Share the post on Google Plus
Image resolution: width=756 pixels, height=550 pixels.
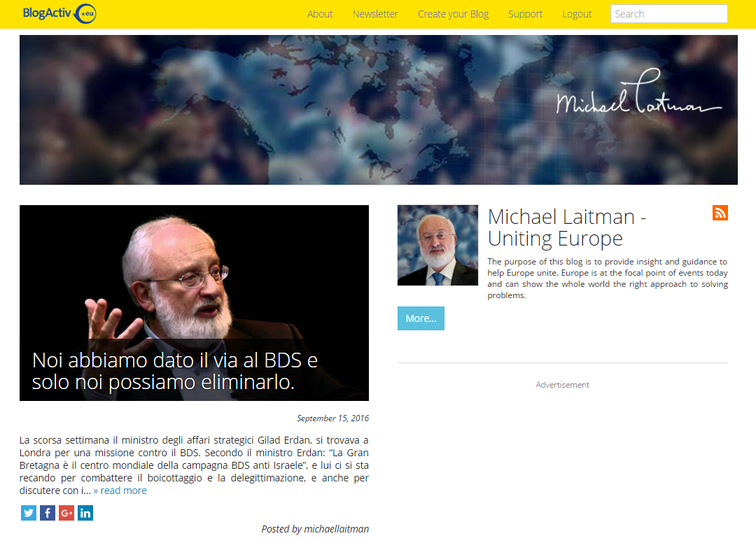66,513
